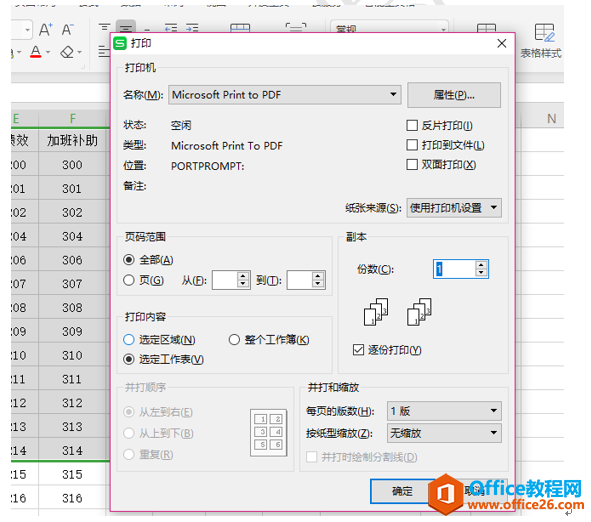The width and height of the screenshot is (591, 522).
Task: Enable the 双面打印 checkbox
Action: (x=412, y=164)
